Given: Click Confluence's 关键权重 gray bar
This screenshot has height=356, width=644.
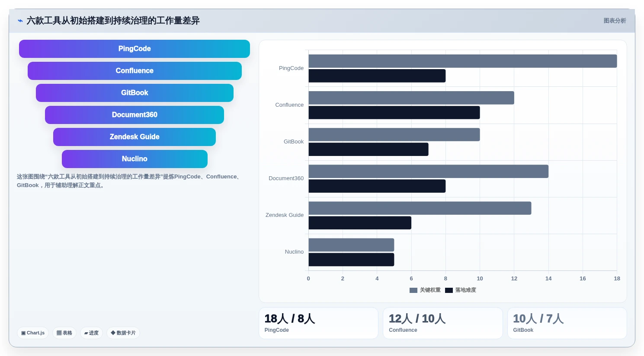Looking at the screenshot, I should 411,98.
